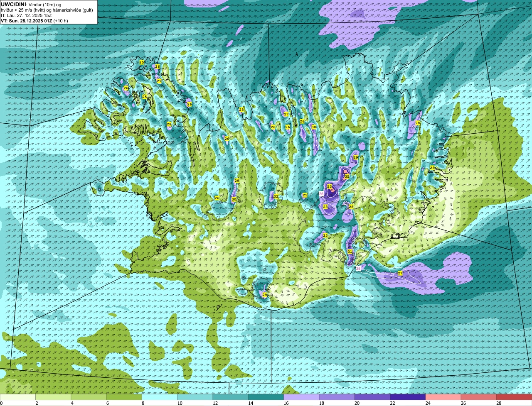Click the 'UWC/DINI' model title text
532x406 pixels.
point(14,4)
